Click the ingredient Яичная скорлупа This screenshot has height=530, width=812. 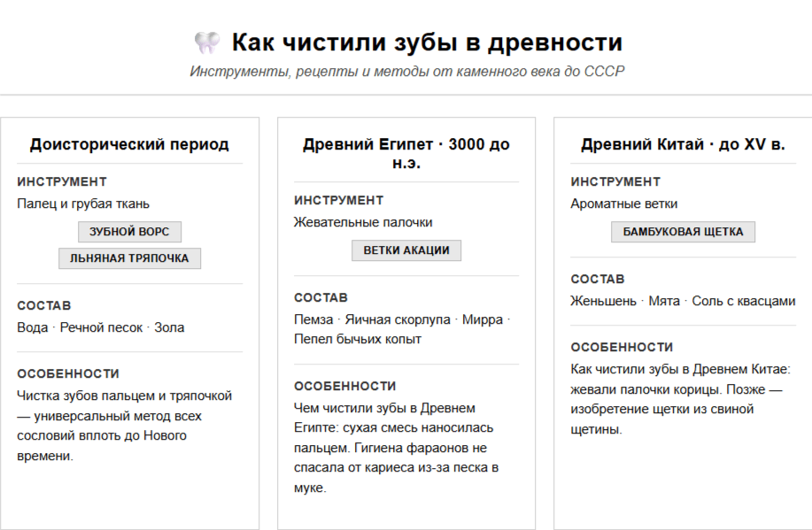tap(398, 320)
